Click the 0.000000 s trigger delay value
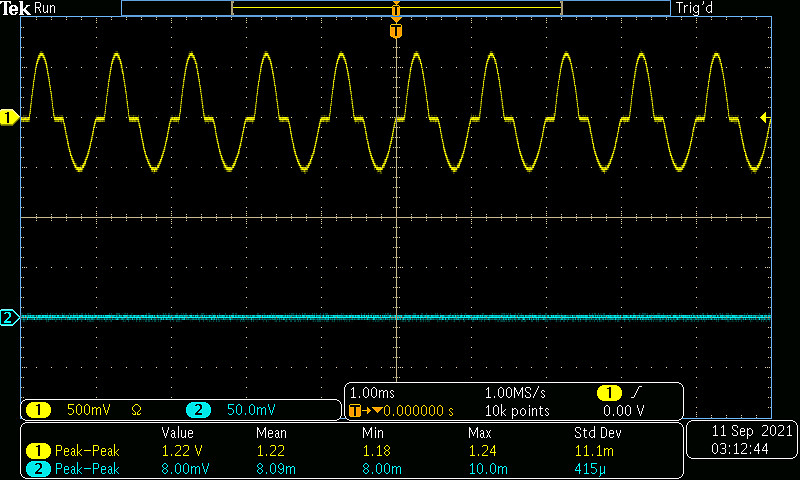 [x=418, y=411]
